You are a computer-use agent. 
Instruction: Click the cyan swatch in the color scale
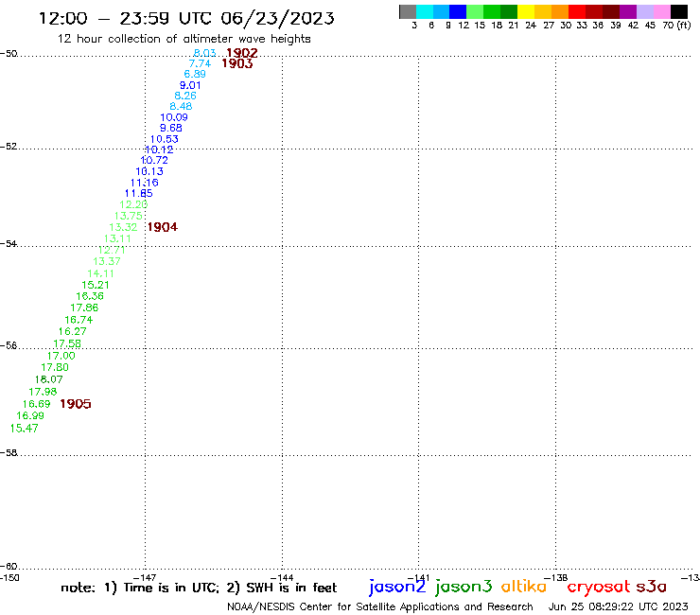pos(425,11)
